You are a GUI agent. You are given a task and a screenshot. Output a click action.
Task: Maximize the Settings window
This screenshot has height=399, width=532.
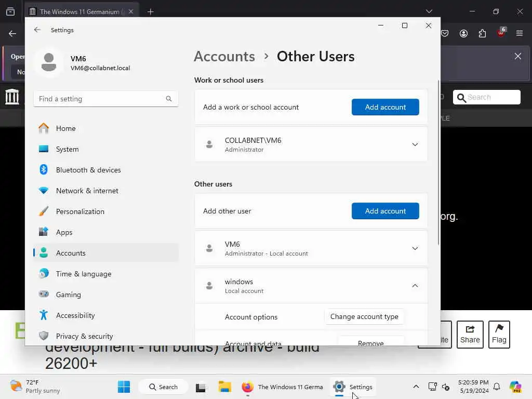(x=404, y=25)
